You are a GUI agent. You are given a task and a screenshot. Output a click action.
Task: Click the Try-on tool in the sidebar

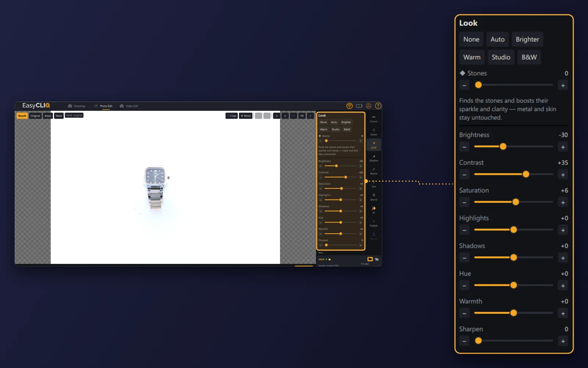coord(373,236)
